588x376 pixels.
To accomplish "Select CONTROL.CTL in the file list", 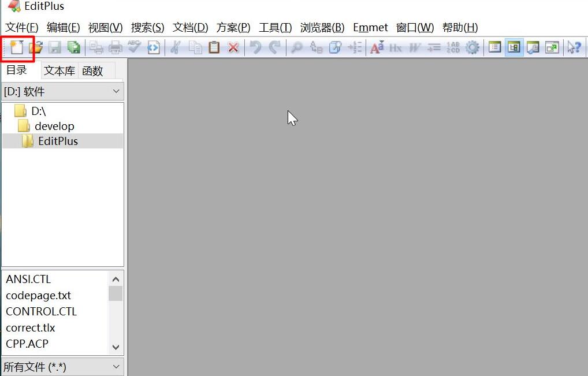I will click(x=41, y=311).
